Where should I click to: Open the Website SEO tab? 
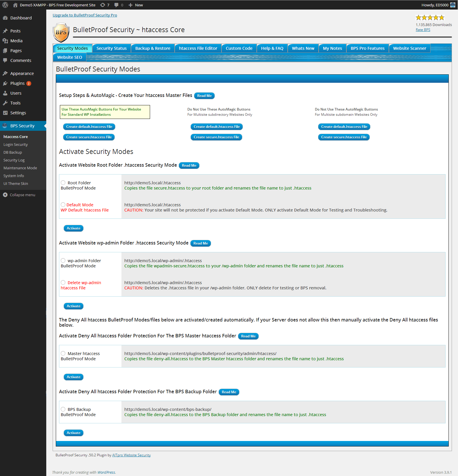point(70,57)
